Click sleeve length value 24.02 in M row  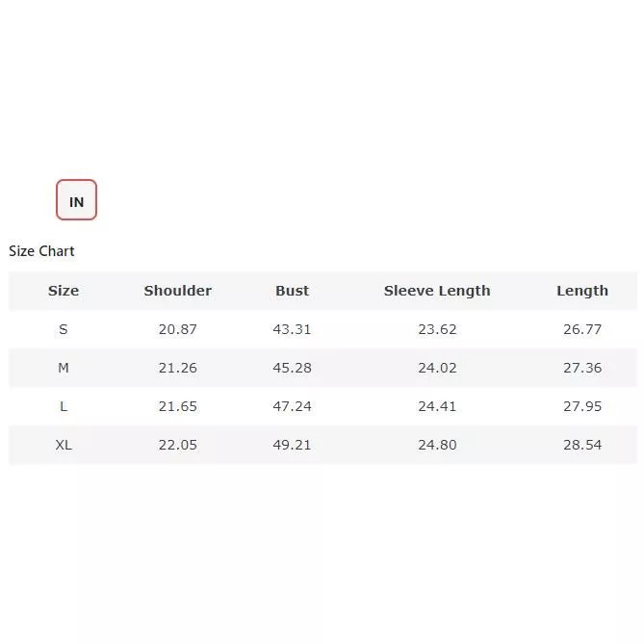coord(437,368)
